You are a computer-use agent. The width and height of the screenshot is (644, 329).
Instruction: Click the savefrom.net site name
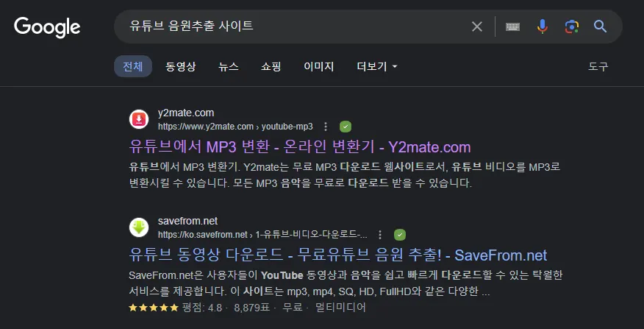tap(187, 221)
